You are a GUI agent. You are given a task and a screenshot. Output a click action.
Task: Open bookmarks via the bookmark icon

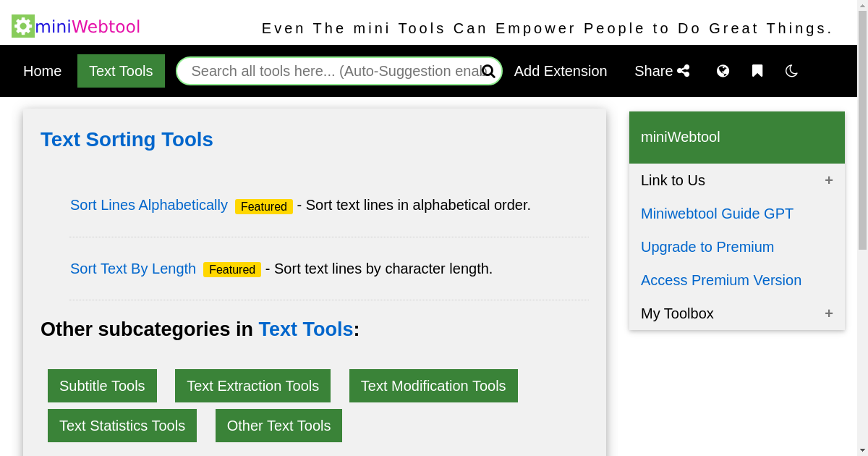(757, 71)
